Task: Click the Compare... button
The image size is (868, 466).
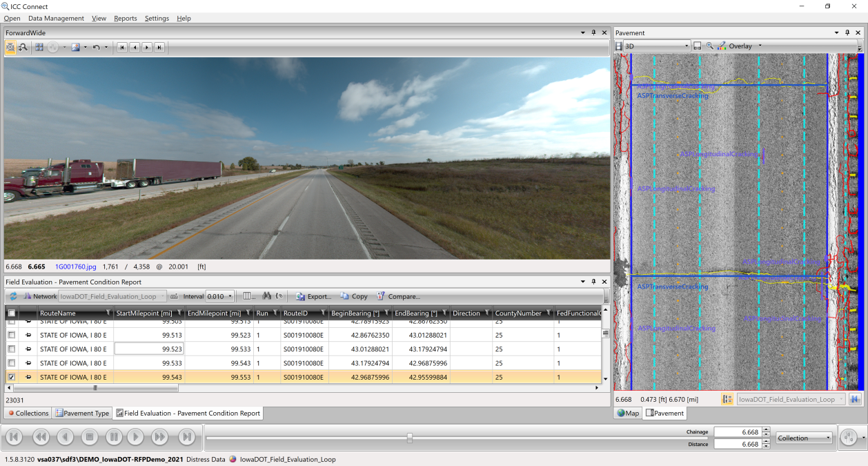Action: 398,296
